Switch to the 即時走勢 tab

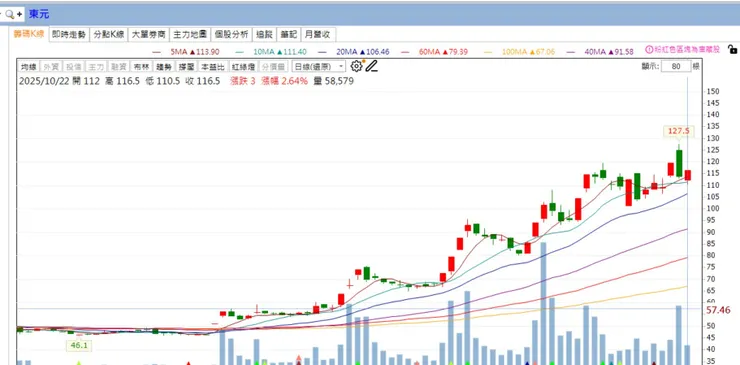(69, 34)
